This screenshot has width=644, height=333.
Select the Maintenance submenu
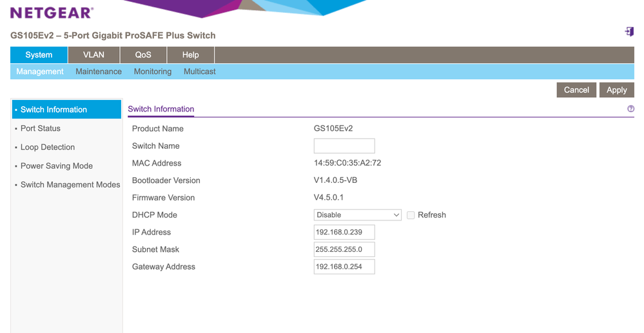pos(99,71)
